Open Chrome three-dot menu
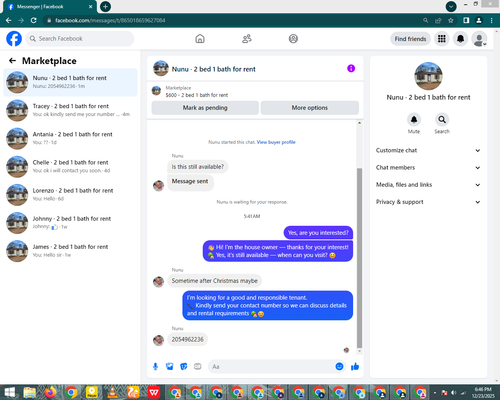 [492, 20]
